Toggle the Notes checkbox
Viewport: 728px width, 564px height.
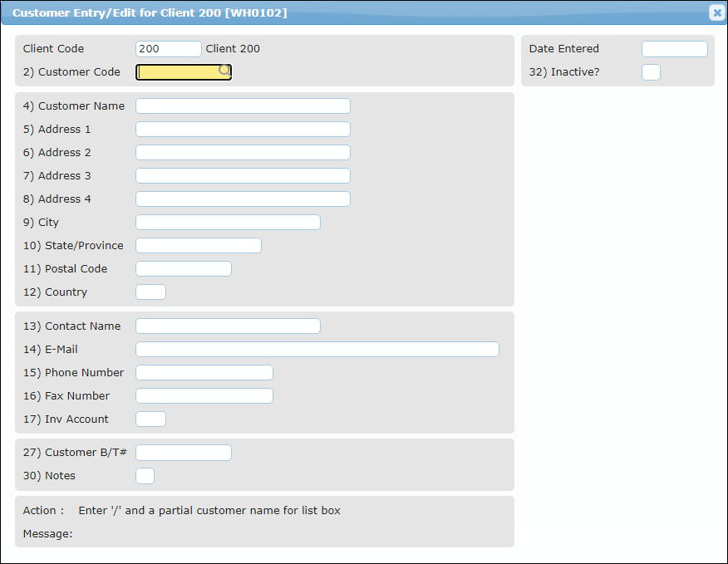tap(145, 476)
